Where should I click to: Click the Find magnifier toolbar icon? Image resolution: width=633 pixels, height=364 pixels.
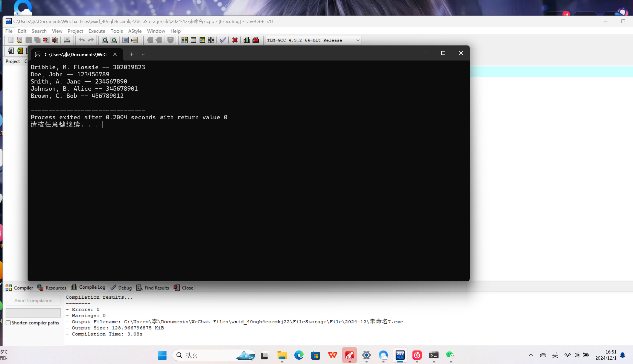[105, 40]
